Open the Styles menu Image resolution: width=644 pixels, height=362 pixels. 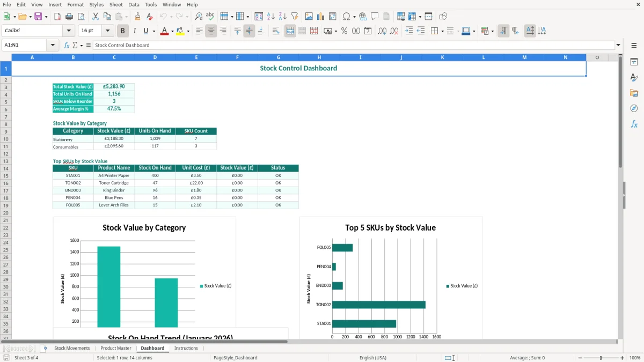click(x=97, y=4)
